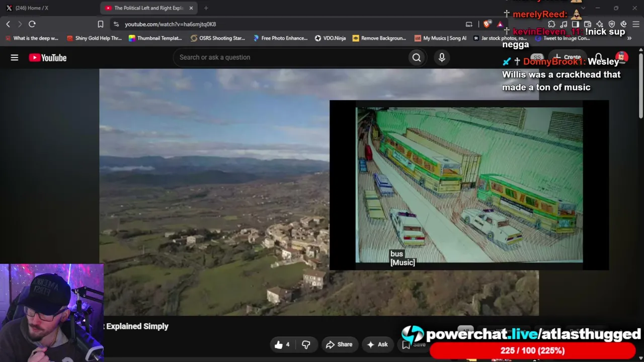644x362 pixels.
Task: Open 'What is the deep w...' bookmark
Action: pyautogui.click(x=32, y=38)
